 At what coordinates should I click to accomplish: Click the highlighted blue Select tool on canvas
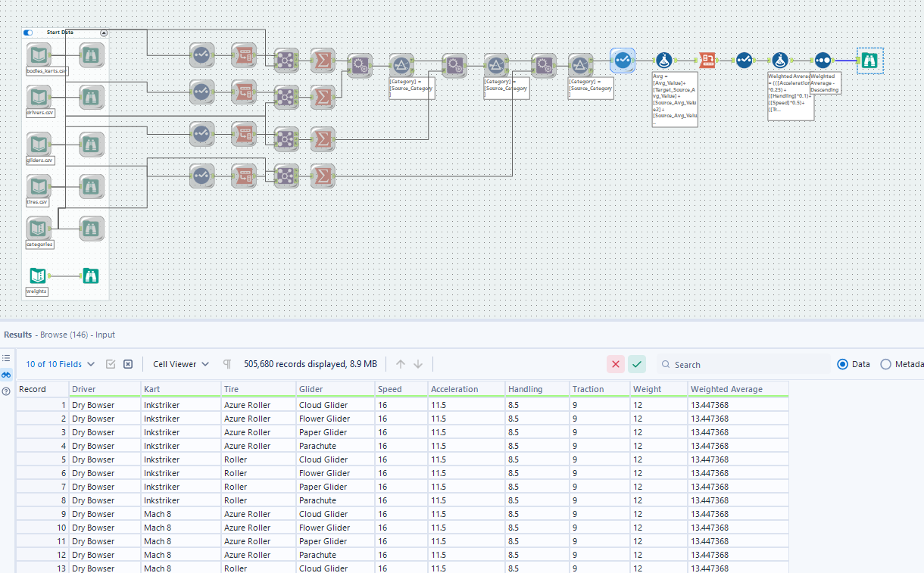623,61
